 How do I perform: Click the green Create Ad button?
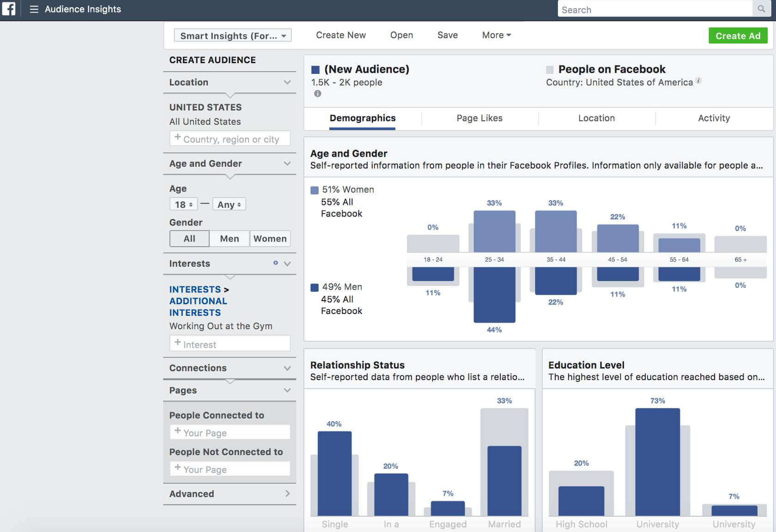coord(738,36)
